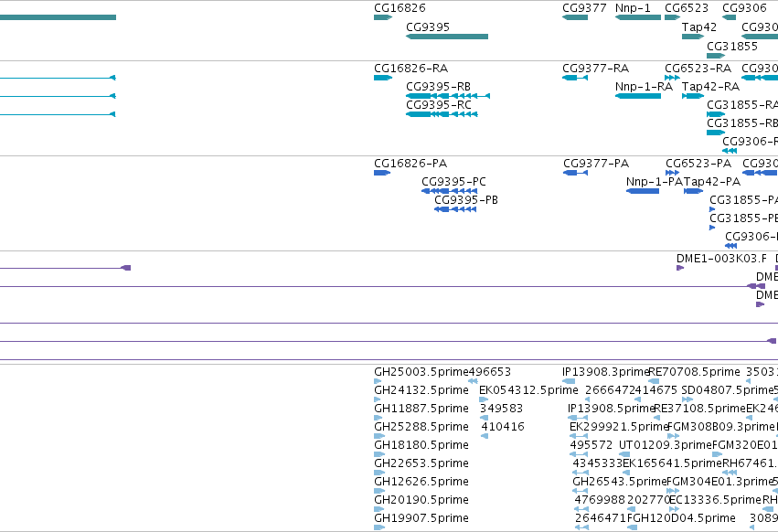778x532 pixels.
Task: Select the Nnp-1-RA transcript bar
Action: coord(637,96)
